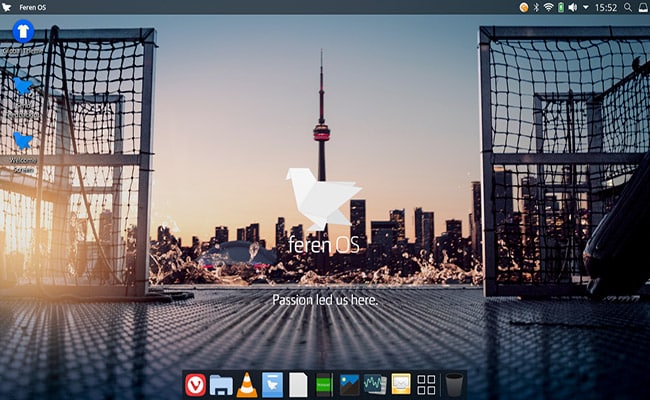
Task: Open the image viewer dock icon
Action: point(349,384)
